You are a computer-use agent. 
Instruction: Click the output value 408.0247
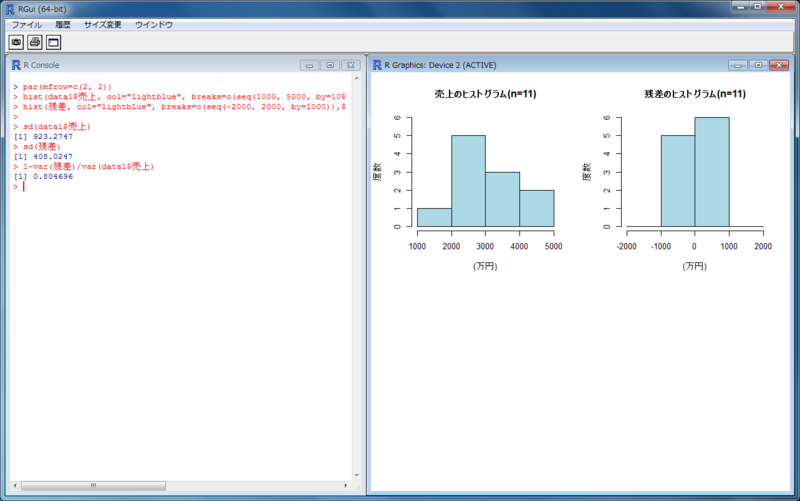point(53,157)
